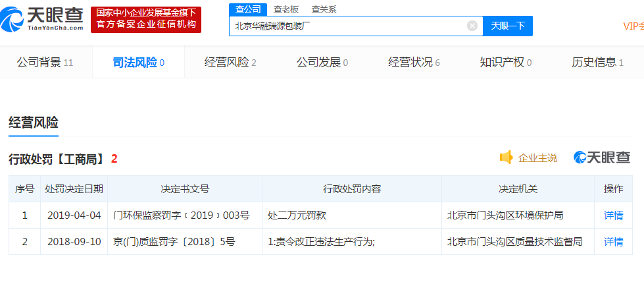
Task: Click the 决定书文号 column header
Action: coord(185,189)
